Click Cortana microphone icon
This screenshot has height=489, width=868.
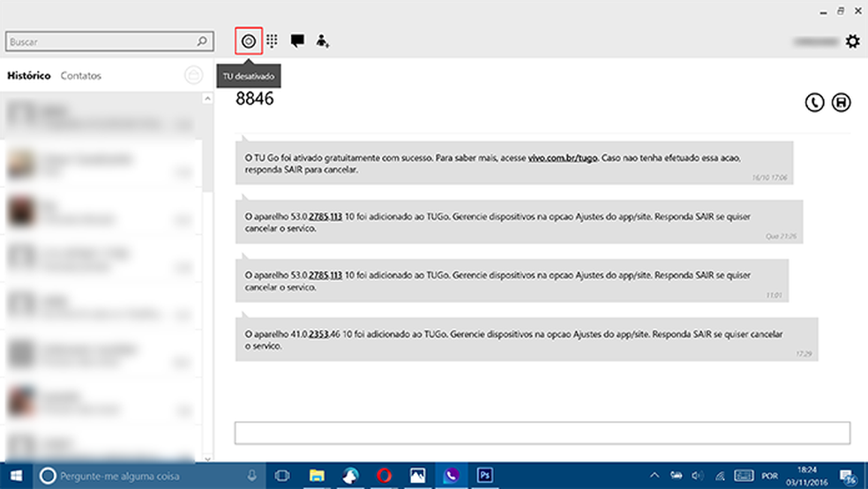pyautogui.click(x=252, y=475)
